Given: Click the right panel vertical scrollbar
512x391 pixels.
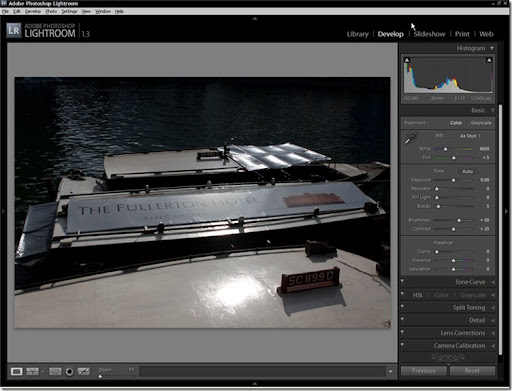Looking at the screenshot, I should click(500, 229).
